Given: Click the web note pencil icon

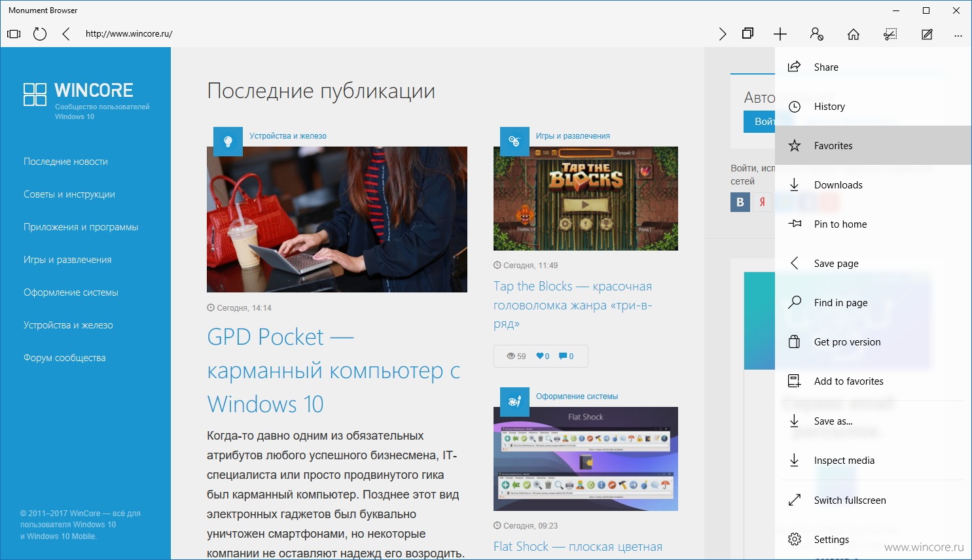Looking at the screenshot, I should [927, 34].
